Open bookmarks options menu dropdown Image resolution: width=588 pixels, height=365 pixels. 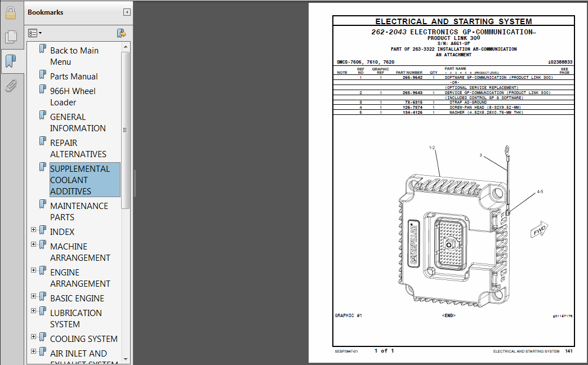pyautogui.click(x=35, y=33)
